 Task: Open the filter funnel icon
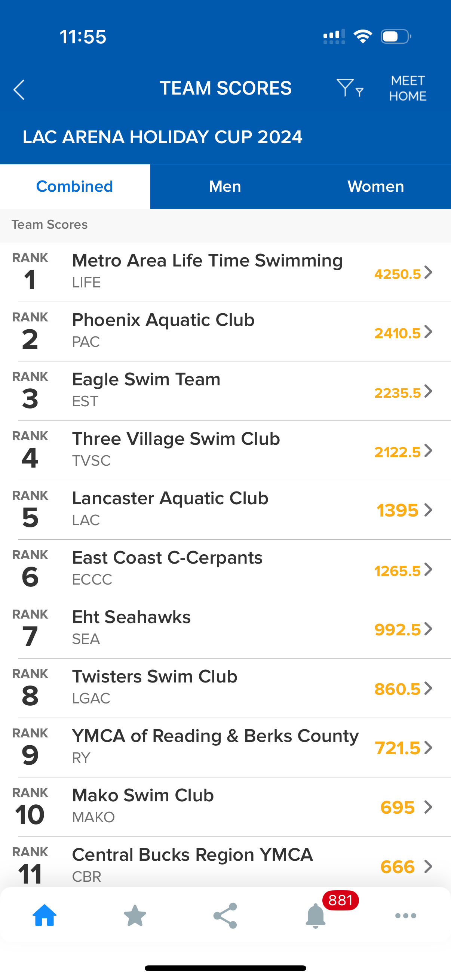click(x=349, y=88)
